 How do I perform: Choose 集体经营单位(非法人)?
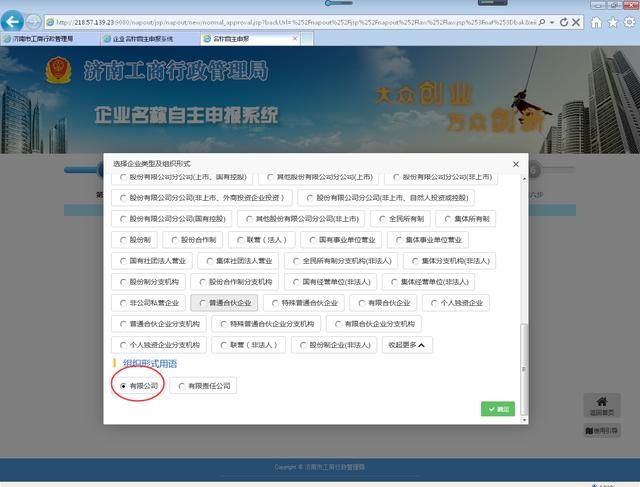429,282
